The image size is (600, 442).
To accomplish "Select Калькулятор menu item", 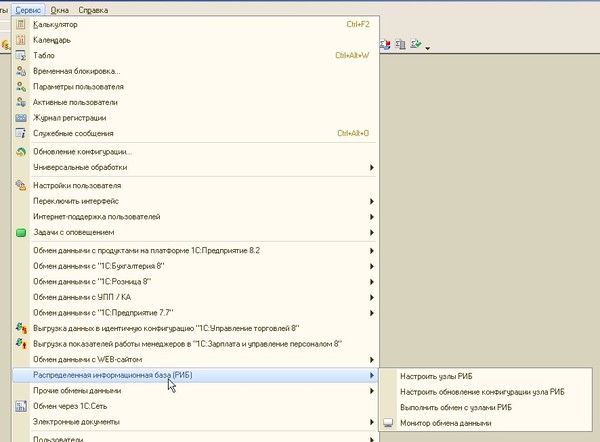I will click(195, 24).
